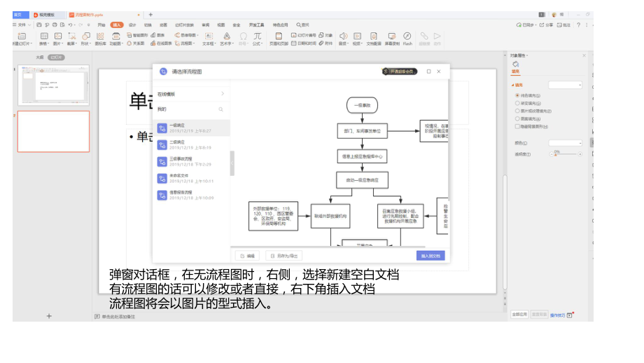Insert 幻灯片编号 slide number

click(x=304, y=35)
